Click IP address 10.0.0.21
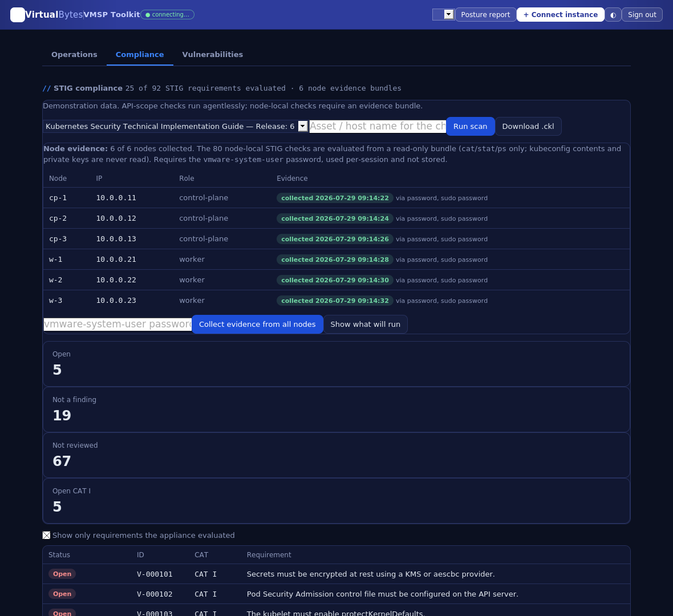Screen dimensions: 673x616 coord(116,260)
